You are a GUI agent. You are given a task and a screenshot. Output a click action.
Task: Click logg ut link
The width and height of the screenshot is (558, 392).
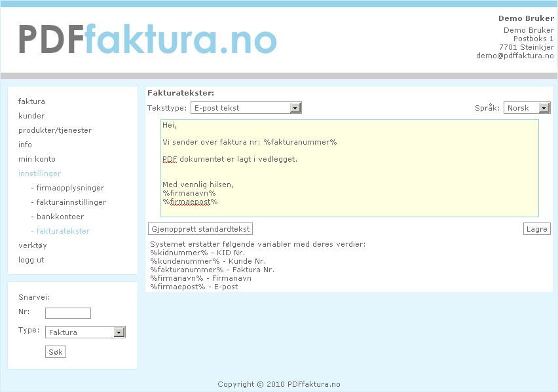[31, 260]
